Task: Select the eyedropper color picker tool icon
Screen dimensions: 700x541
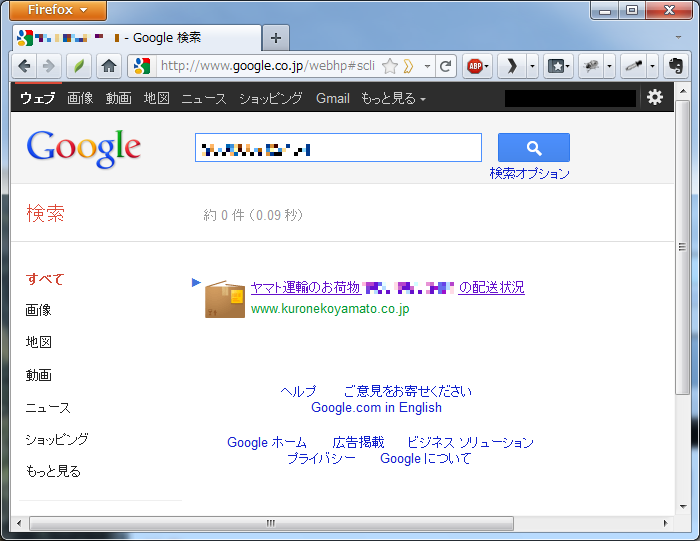Action: click(x=634, y=67)
